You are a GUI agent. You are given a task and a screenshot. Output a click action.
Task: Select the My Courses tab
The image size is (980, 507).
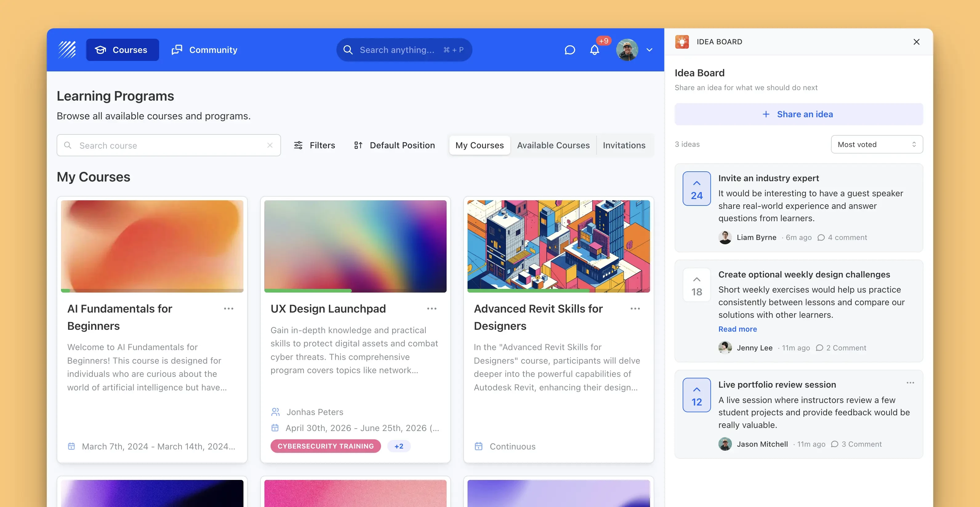click(x=479, y=145)
